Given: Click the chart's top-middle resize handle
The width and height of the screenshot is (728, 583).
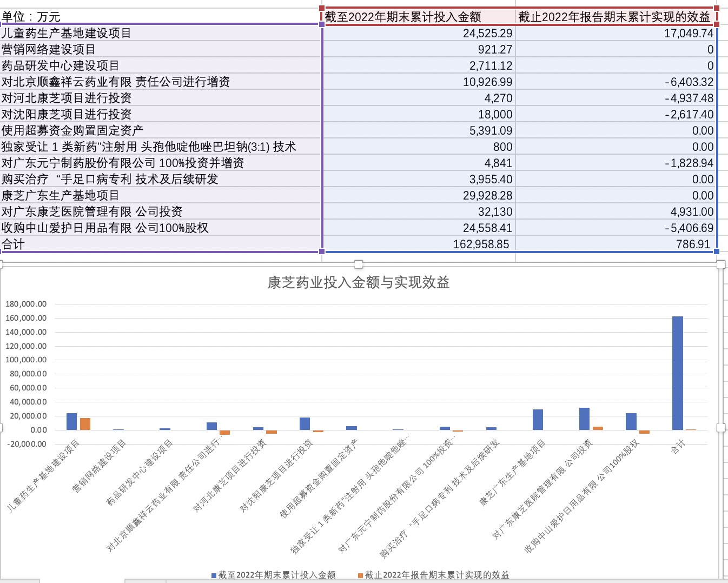Looking at the screenshot, I should pyautogui.click(x=359, y=264).
